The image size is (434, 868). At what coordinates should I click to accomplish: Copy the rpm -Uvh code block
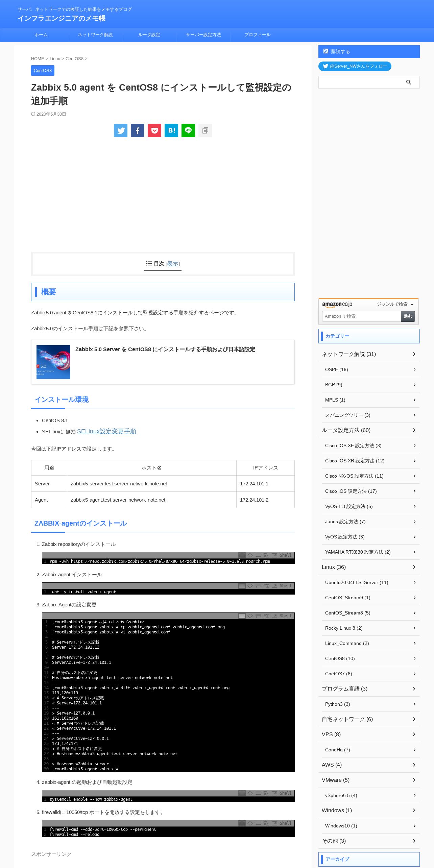click(266, 555)
